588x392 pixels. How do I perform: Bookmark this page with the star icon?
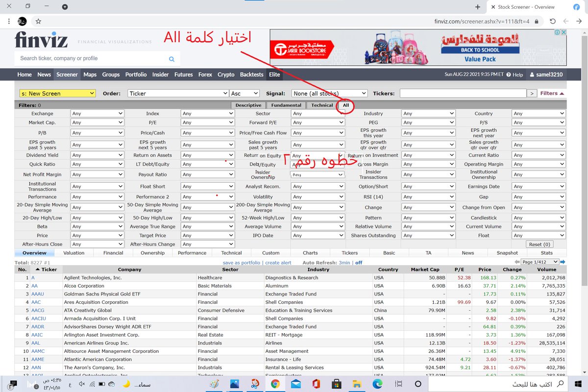38,22
